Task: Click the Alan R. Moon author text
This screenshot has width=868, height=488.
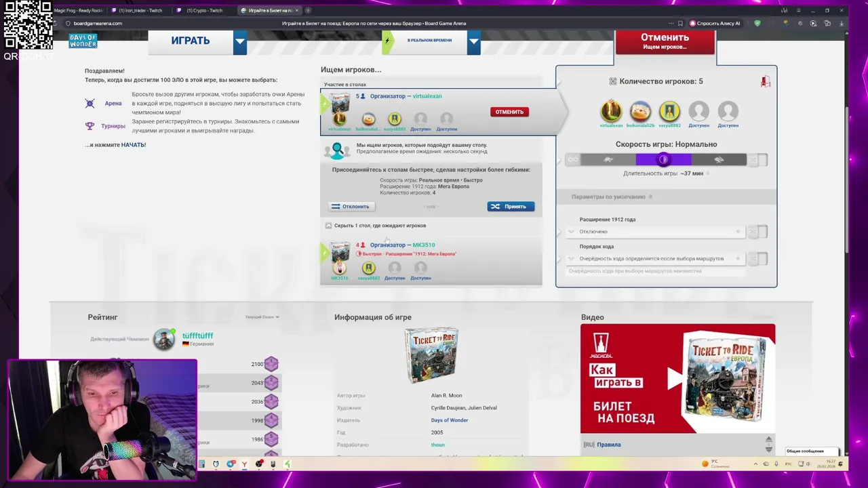Action: pyautogui.click(x=446, y=396)
